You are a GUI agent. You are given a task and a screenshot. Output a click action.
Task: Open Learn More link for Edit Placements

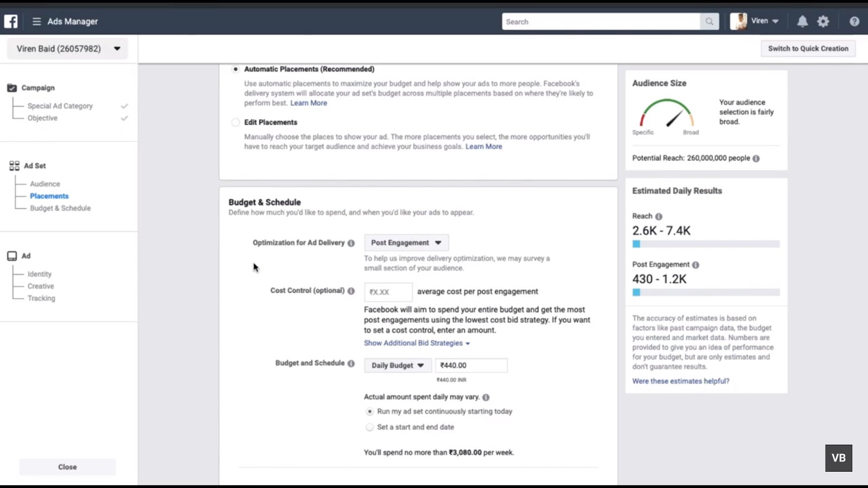(x=484, y=146)
